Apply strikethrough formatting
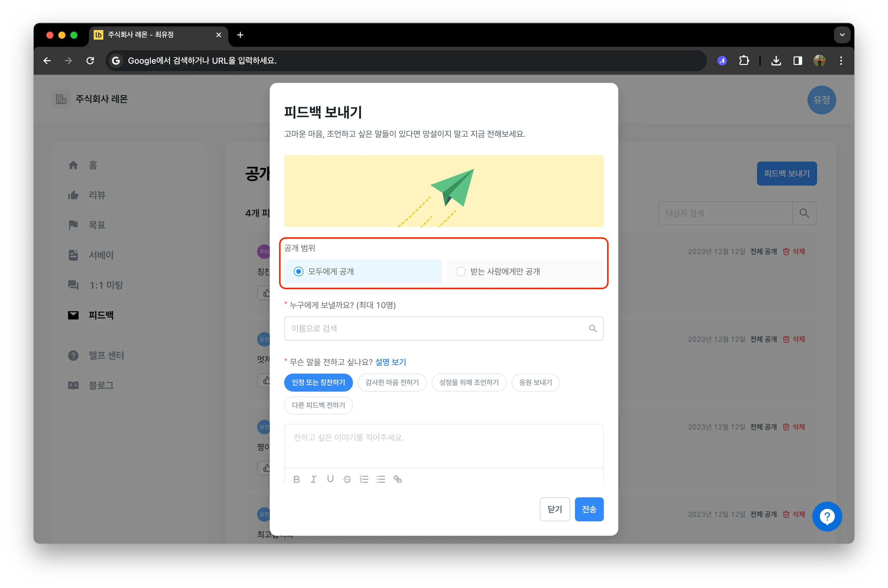Image resolution: width=888 pixels, height=588 pixels. tap(347, 479)
